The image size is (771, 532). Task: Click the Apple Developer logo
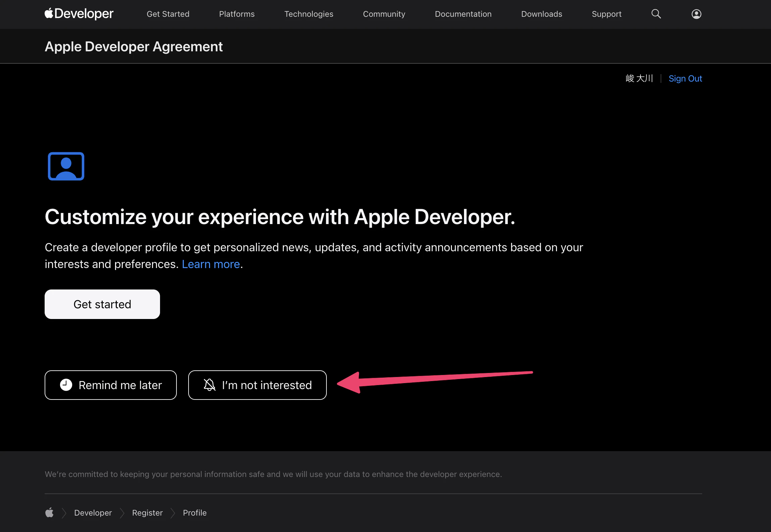pos(79,14)
